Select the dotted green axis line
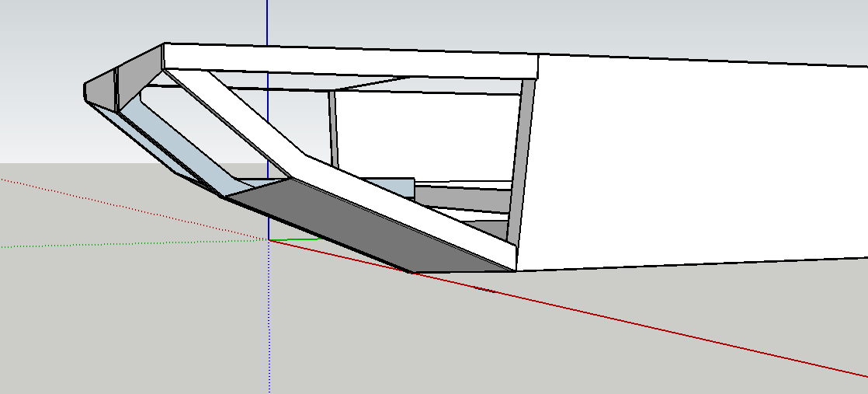The image size is (868, 394). tap(116, 243)
